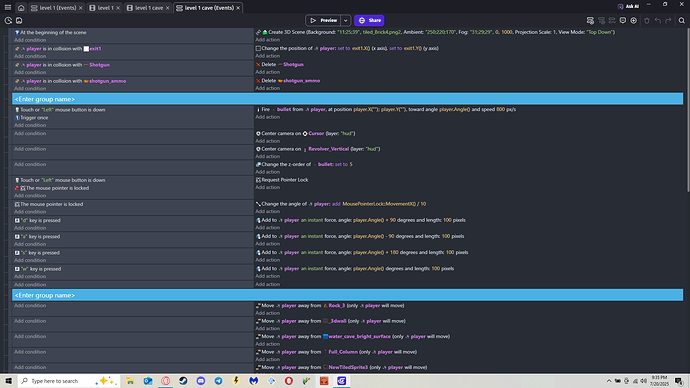Select the first blue Enter group name header
The width and height of the screenshot is (690, 388).
[348, 99]
